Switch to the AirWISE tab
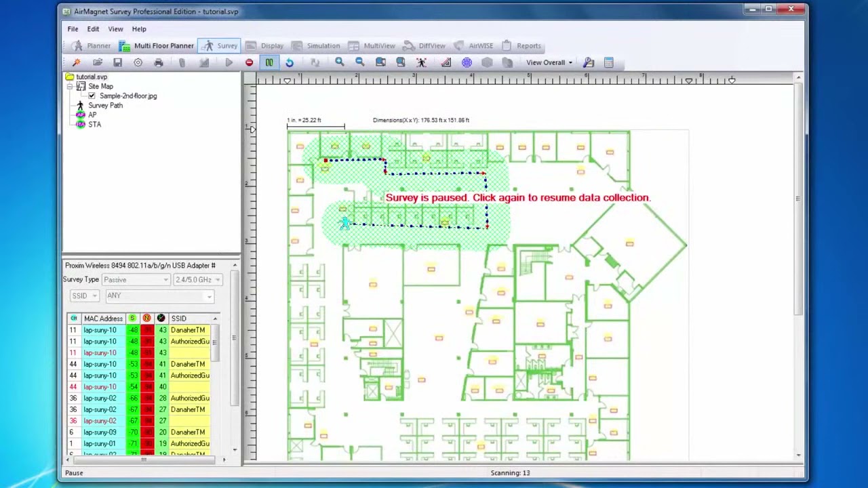Image resolution: width=868 pixels, height=488 pixels. 474,45
